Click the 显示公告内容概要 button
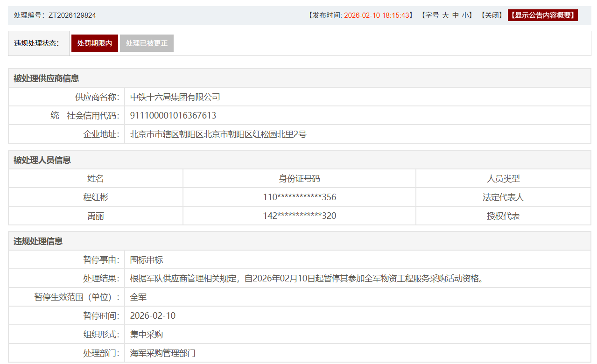Image resolution: width=597 pixels, height=364 pixels. (543, 15)
